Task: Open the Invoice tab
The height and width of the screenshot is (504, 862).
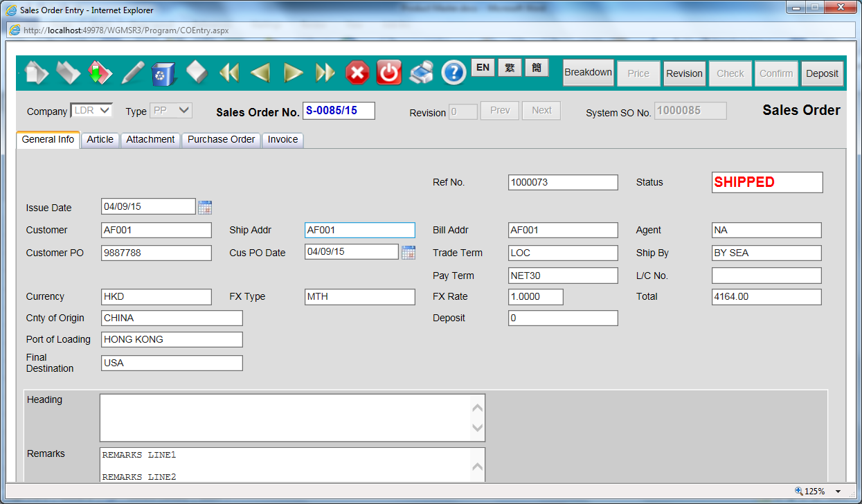Action: [x=283, y=140]
